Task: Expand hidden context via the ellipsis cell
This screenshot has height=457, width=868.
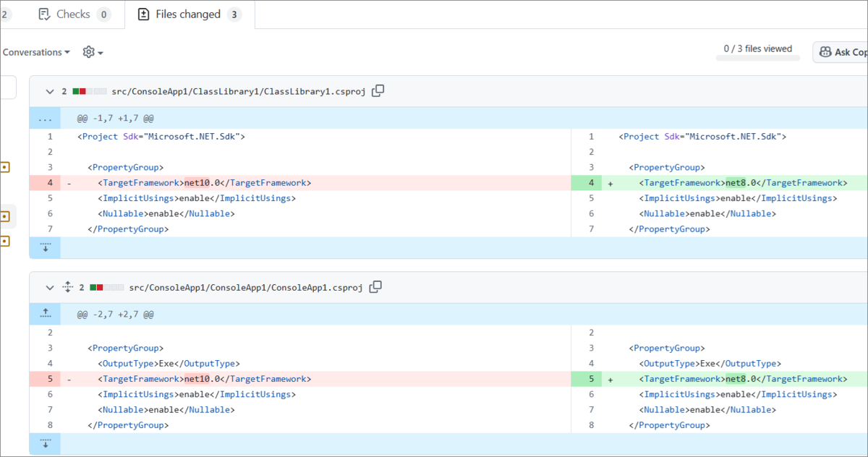Action: click(45, 118)
